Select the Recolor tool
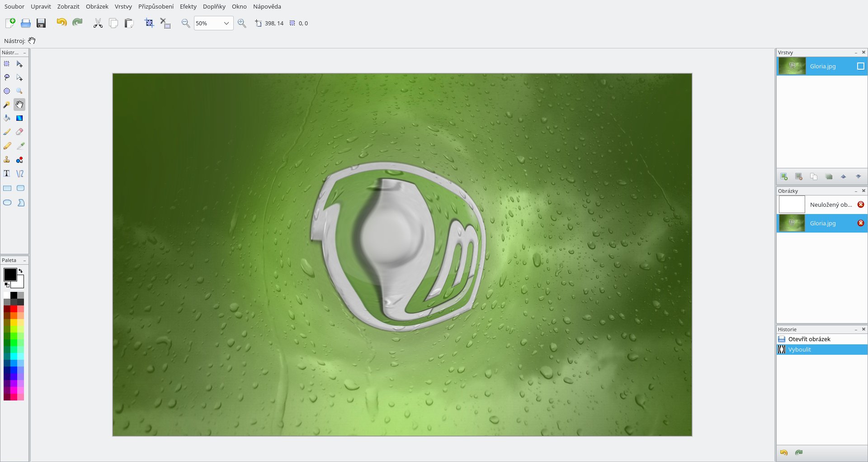The width and height of the screenshot is (868, 462). [x=19, y=160]
